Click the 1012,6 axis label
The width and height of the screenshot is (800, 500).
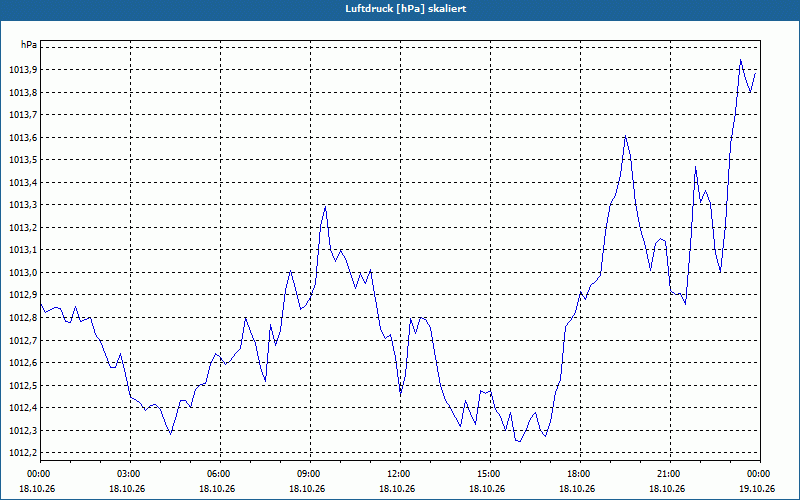[23, 363]
